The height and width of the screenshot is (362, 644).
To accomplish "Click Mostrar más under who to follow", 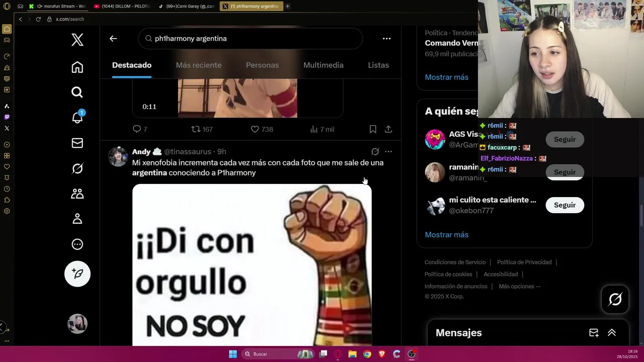I will coord(446,235).
